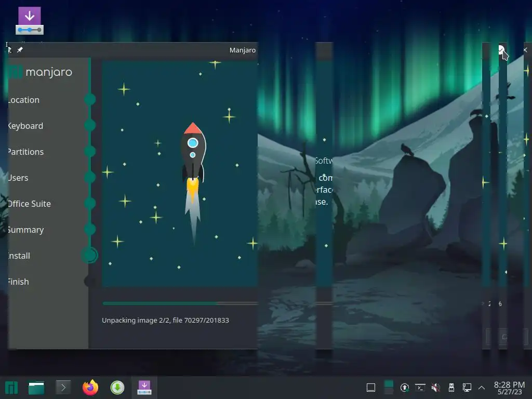Select the Location step in installer sidebar
This screenshot has height=399, width=532.
tap(24, 100)
